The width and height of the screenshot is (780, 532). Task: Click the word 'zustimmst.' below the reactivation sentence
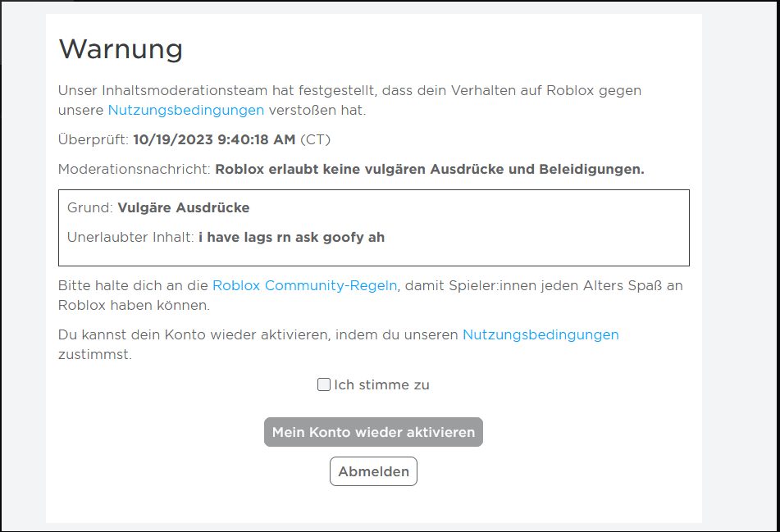click(x=95, y=355)
